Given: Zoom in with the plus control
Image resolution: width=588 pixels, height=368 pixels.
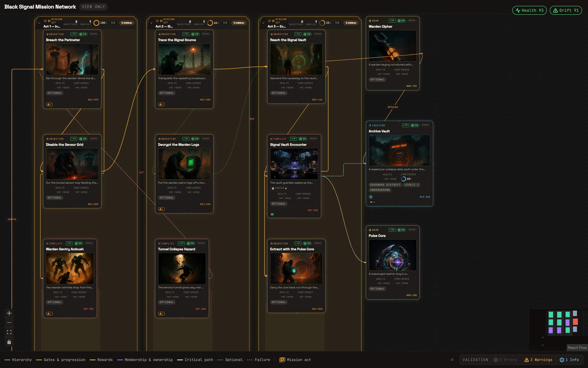Looking at the screenshot, I should pyautogui.click(x=9, y=313).
